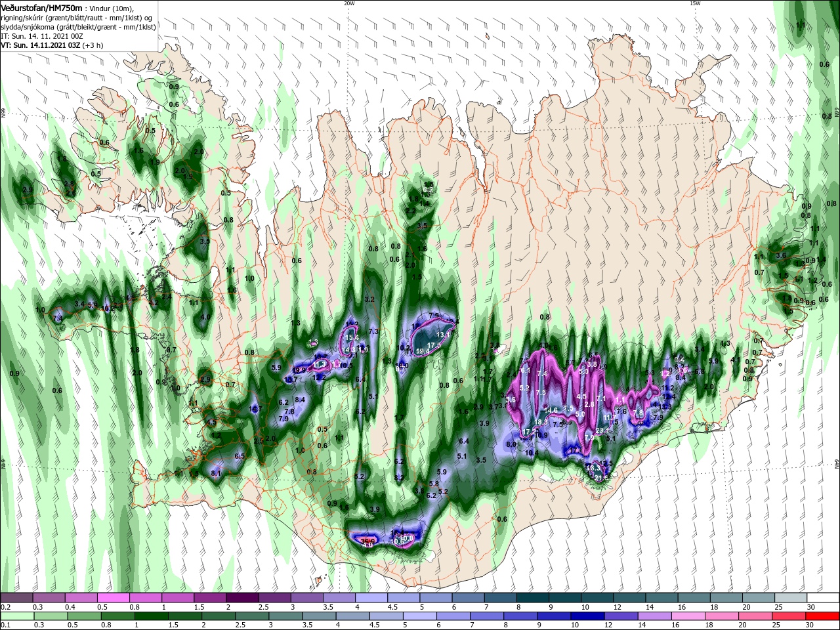Click upper legend swatch between 8 and 9
The image size is (840, 630).
pyautogui.click(x=533, y=598)
